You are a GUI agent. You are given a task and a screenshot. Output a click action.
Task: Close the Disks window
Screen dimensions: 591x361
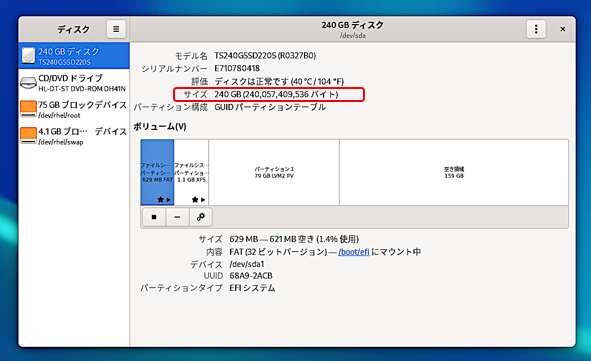point(563,29)
